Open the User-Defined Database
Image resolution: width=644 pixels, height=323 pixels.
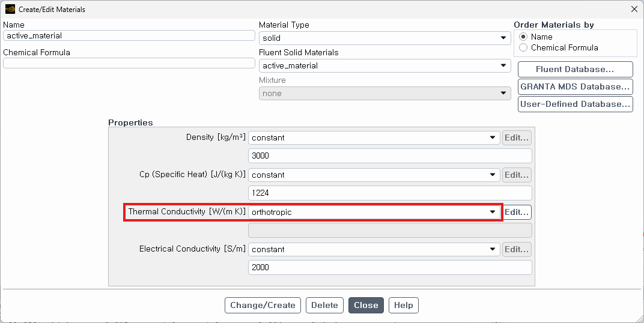click(575, 104)
